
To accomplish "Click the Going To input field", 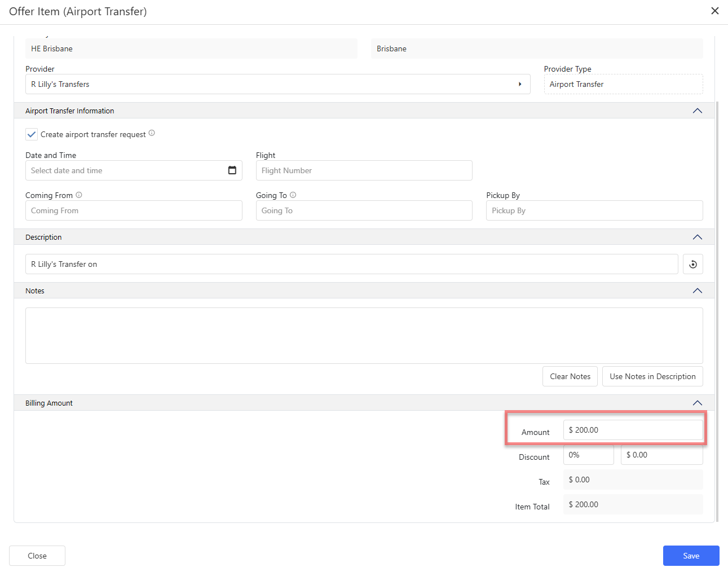I will 364,210.
